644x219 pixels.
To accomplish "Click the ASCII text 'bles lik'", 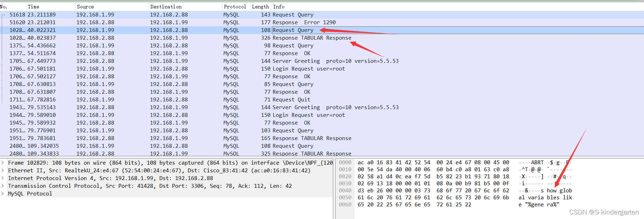I will (560, 198).
